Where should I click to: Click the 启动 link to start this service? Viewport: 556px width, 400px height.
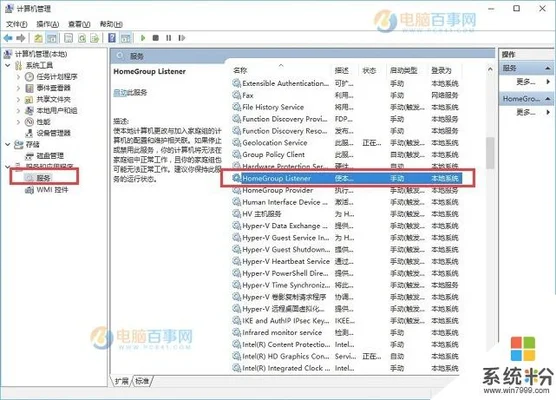(x=120, y=93)
